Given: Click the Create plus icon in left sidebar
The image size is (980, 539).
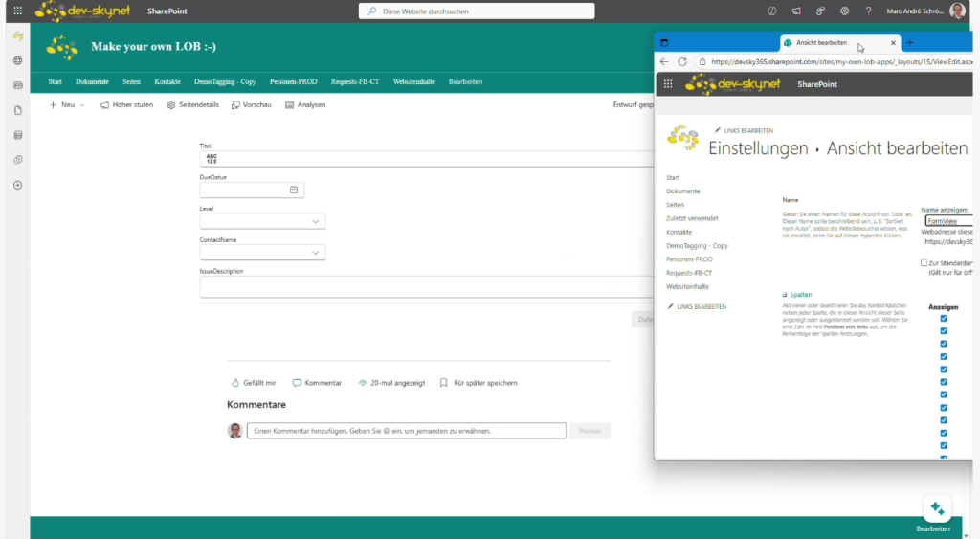Looking at the screenshot, I should (17, 185).
